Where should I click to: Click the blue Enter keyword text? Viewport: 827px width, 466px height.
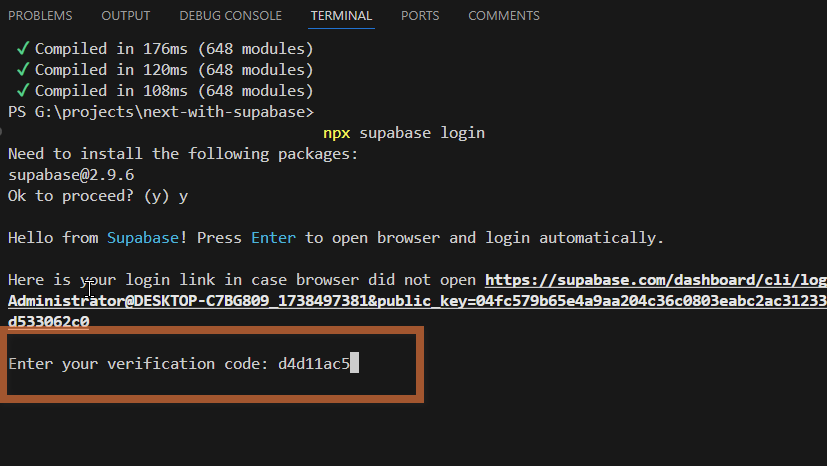click(x=273, y=238)
